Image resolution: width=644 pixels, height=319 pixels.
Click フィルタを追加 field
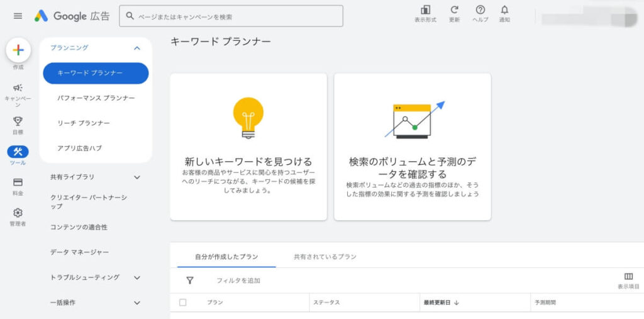[238, 281]
